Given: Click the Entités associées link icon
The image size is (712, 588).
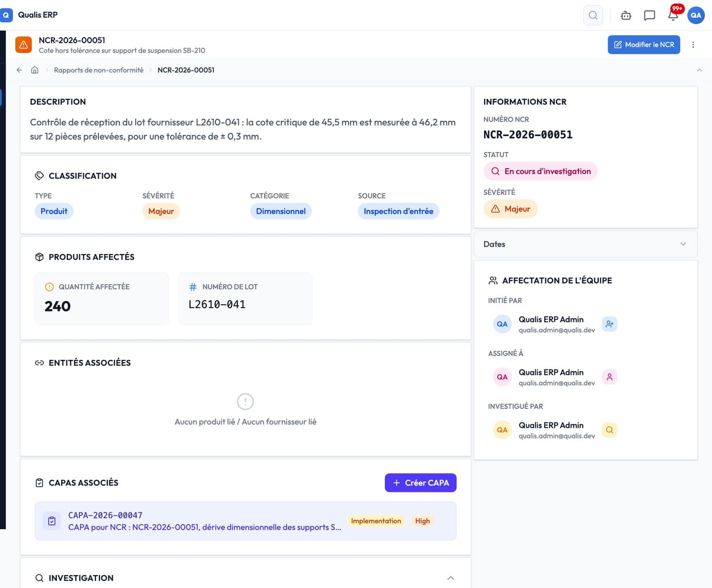Looking at the screenshot, I should tap(39, 362).
